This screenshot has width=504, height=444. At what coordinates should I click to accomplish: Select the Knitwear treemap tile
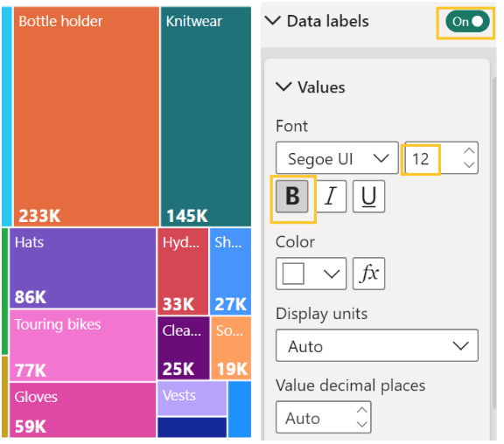[206, 117]
